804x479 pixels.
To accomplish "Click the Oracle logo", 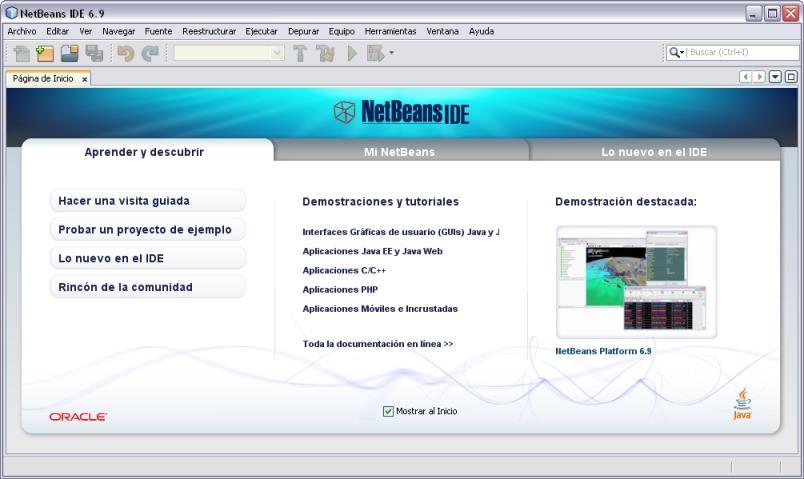I will coord(77,417).
